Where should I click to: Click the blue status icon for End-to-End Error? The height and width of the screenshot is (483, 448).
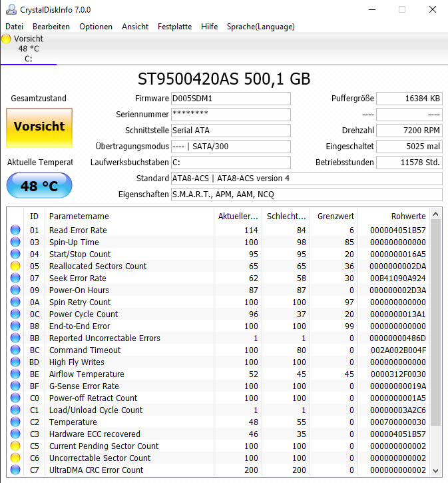point(15,326)
